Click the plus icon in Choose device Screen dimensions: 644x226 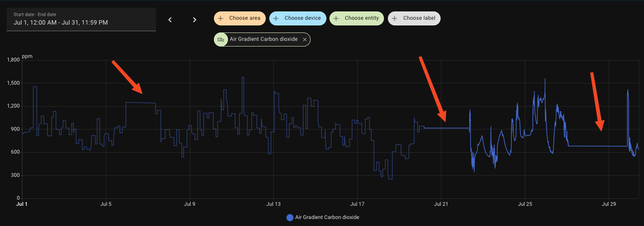[x=276, y=18]
